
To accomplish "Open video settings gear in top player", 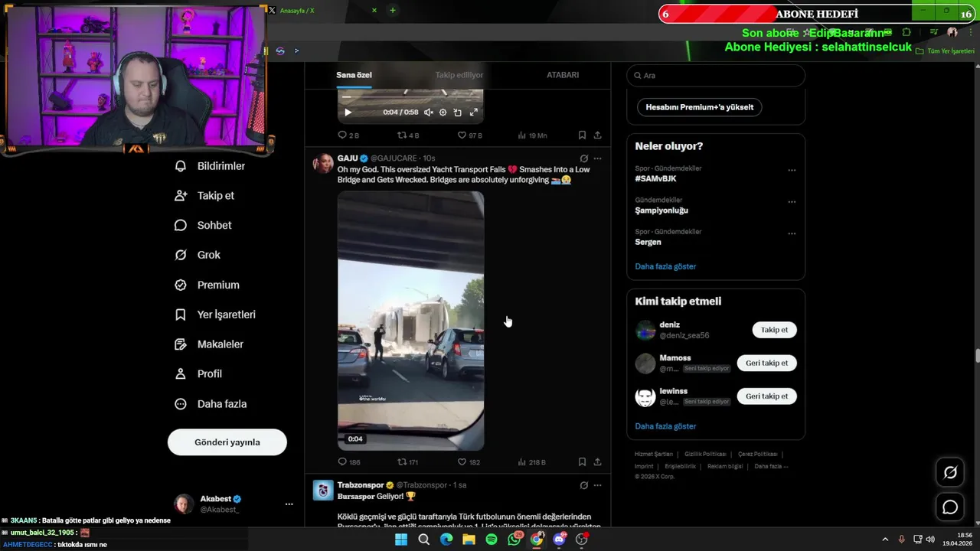I will pyautogui.click(x=443, y=112).
